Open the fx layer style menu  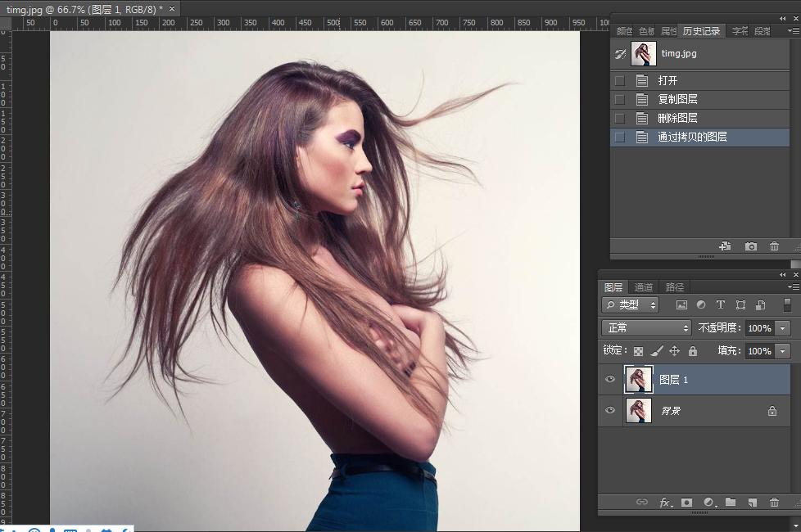(x=665, y=503)
